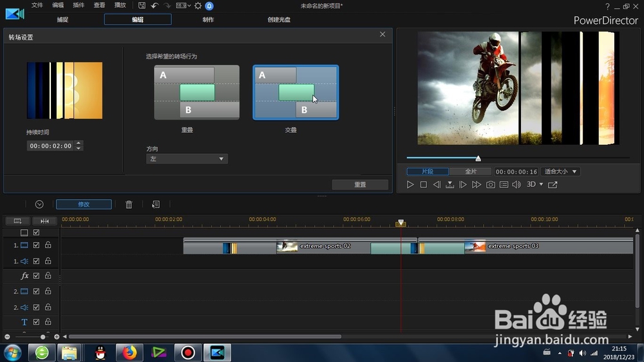Image resolution: width=644 pixels, height=362 pixels.
Task: Click the fit timeline view icon
Action: (44, 221)
